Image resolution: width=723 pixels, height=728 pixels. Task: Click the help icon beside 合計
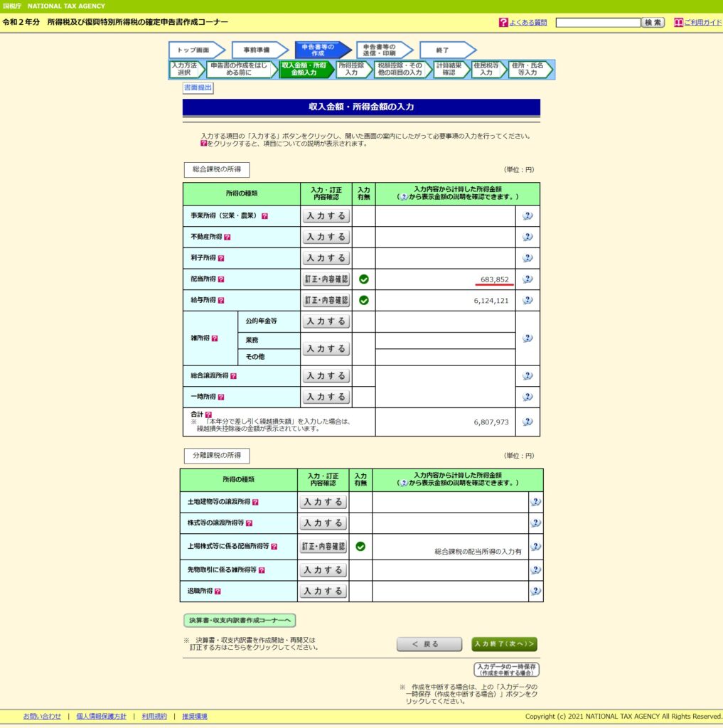(x=208, y=414)
